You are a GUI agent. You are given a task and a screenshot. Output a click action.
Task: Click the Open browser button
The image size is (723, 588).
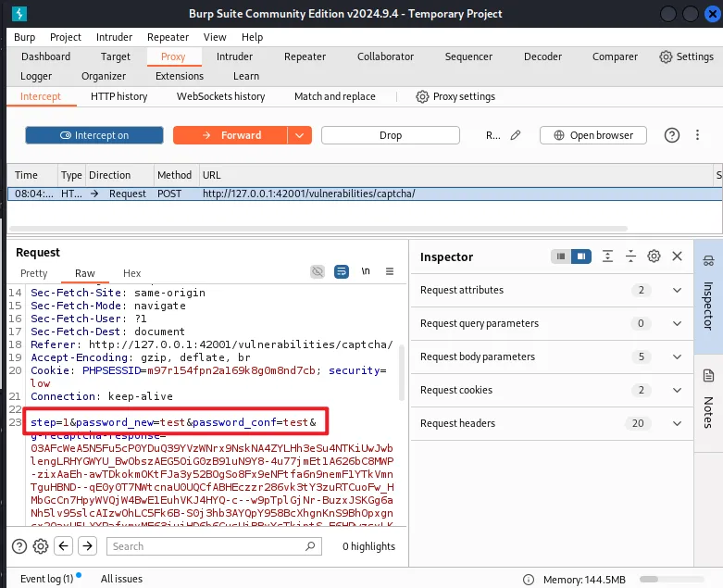click(593, 135)
